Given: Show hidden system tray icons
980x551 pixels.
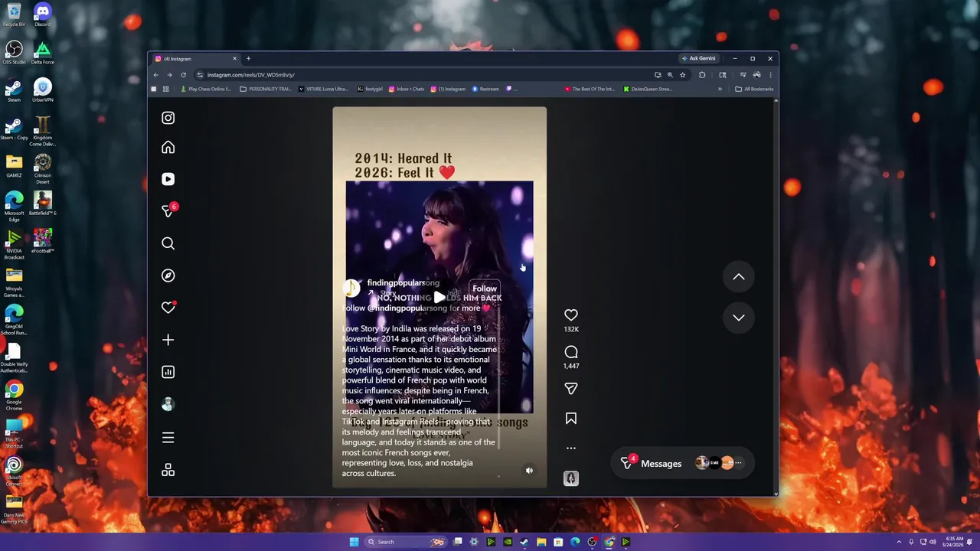Looking at the screenshot, I should click(900, 542).
